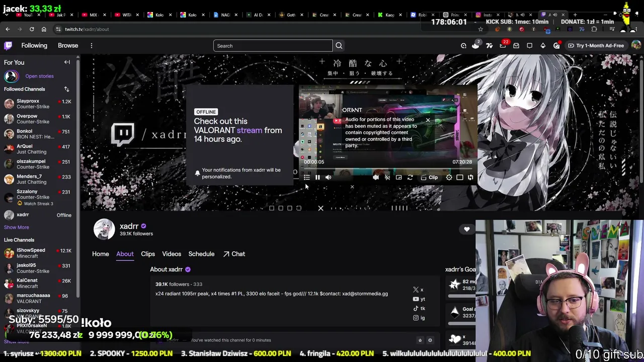Open Slayproxx channel in sidebar
Image resolution: width=644 pixels, height=362 pixels.
[x=38, y=104]
